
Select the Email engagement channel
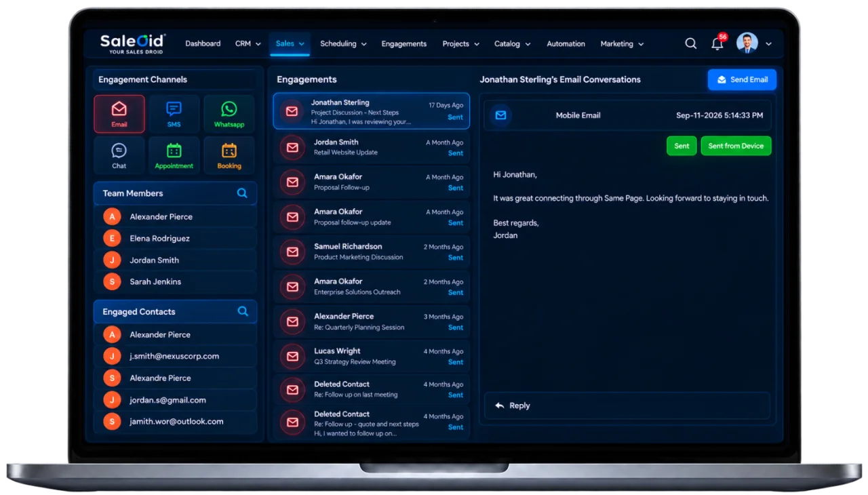point(119,113)
